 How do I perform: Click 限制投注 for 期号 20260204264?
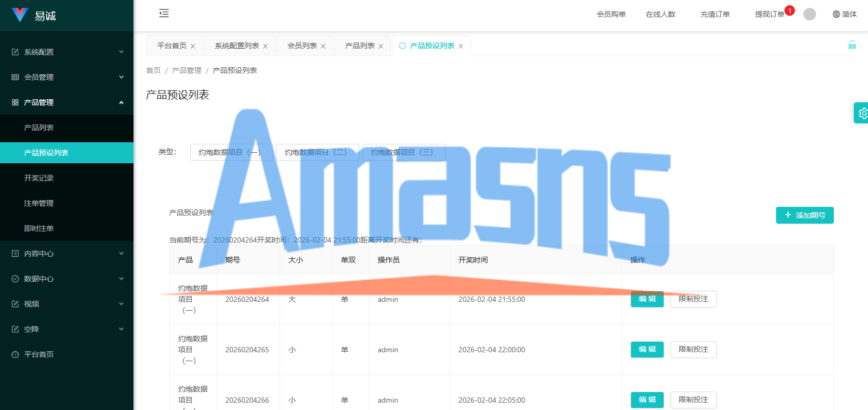point(694,299)
